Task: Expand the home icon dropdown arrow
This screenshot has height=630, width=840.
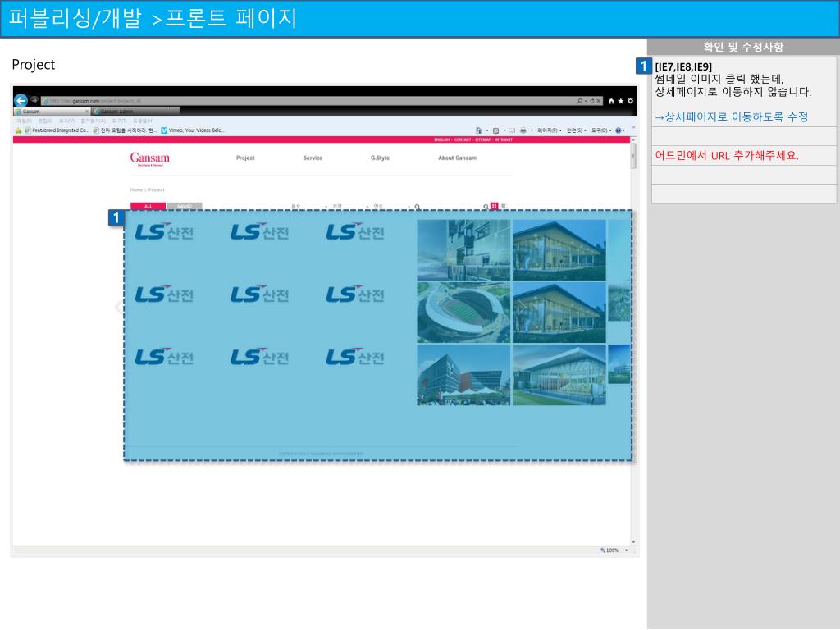Action: (x=487, y=130)
